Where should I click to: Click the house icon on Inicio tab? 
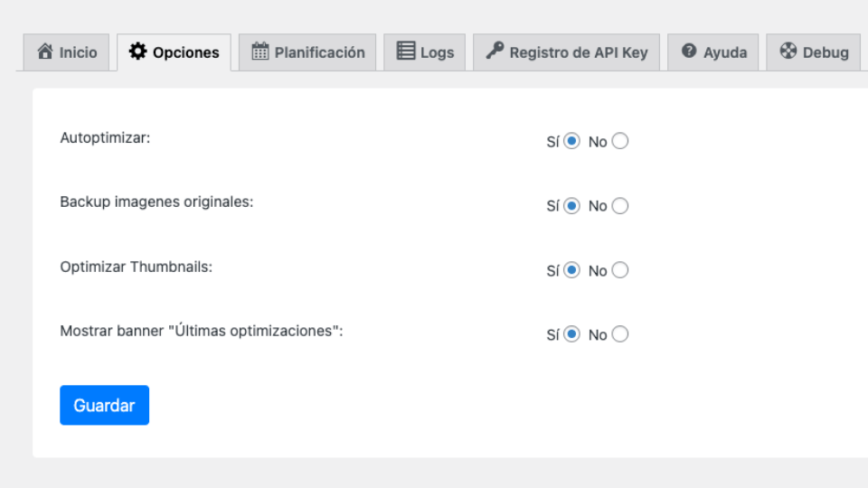coord(45,52)
